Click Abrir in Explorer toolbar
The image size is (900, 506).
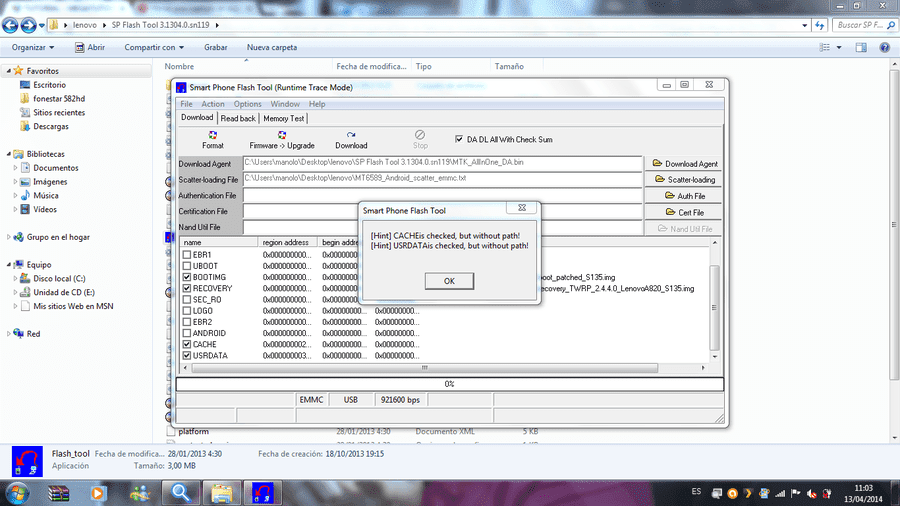(x=90, y=48)
